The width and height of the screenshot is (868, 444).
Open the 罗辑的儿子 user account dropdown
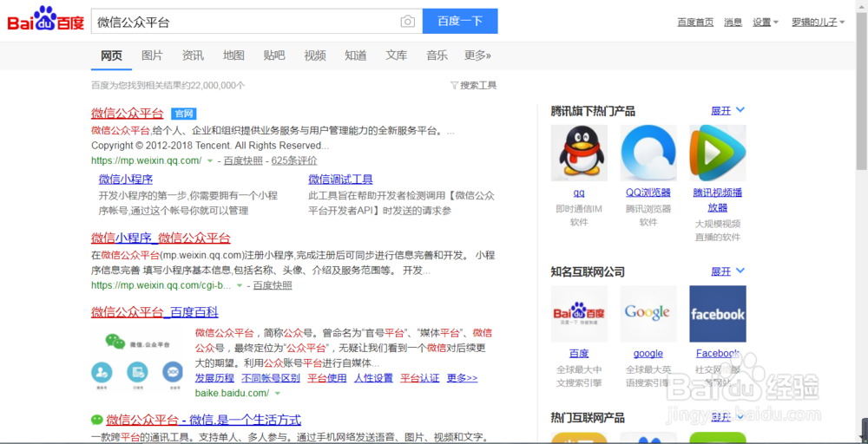[x=818, y=23]
